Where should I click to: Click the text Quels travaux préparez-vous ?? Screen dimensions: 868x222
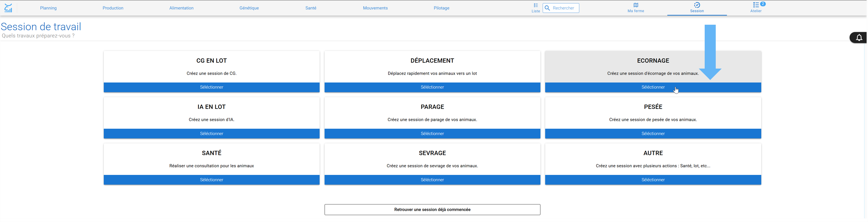[x=38, y=36]
